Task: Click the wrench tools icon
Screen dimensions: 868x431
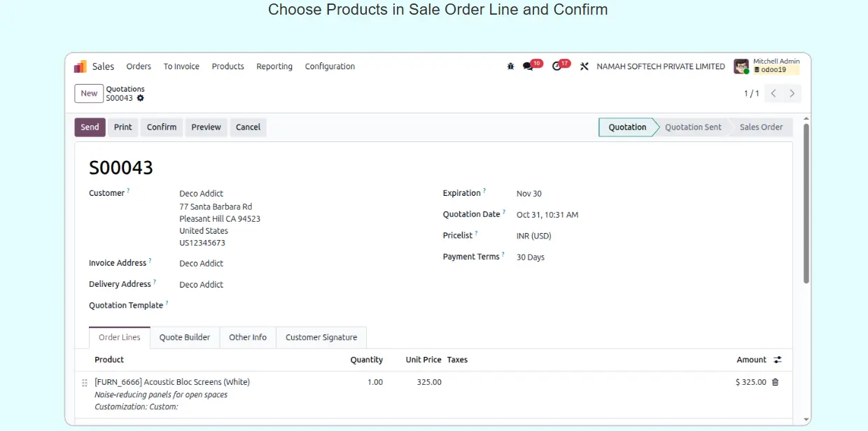Action: tap(584, 66)
